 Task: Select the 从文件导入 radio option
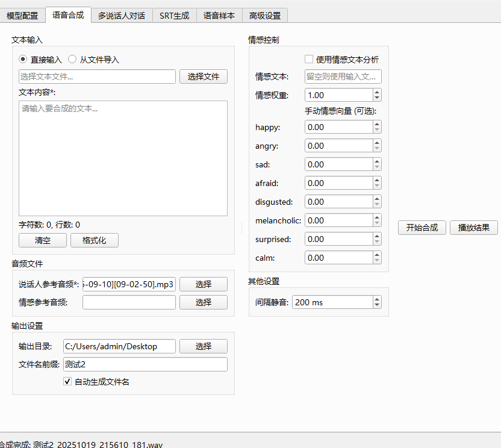click(72, 60)
